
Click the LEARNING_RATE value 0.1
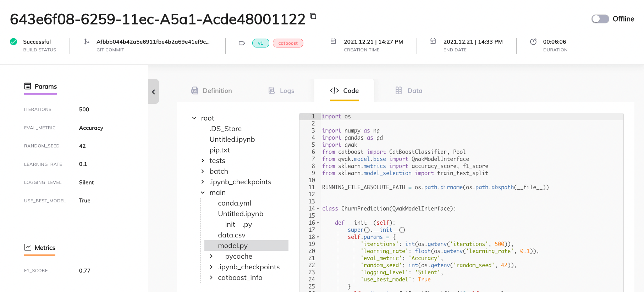click(83, 164)
